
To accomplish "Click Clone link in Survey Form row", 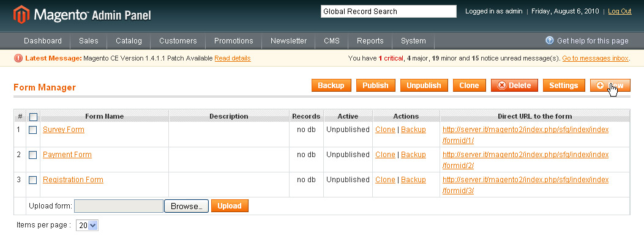I will click(385, 129).
